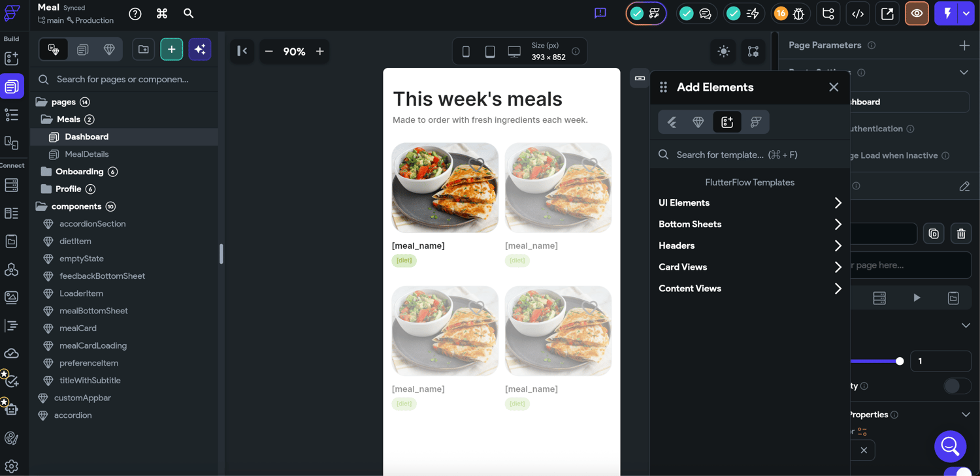Open keyboard shortcuts command icon
Image resolution: width=980 pixels, height=476 pixels.
(162, 14)
